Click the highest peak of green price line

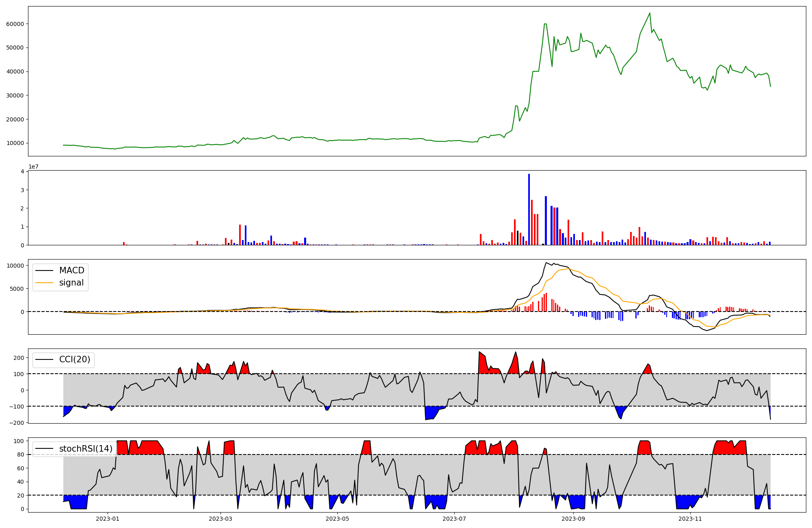650,13
